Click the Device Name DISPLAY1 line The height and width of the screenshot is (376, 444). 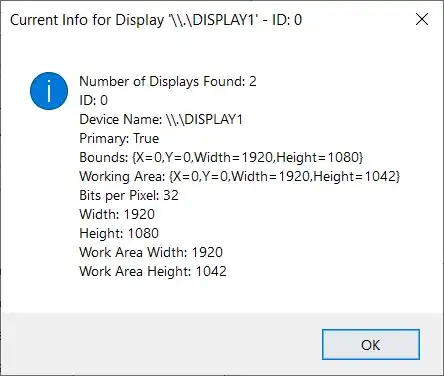161,119
